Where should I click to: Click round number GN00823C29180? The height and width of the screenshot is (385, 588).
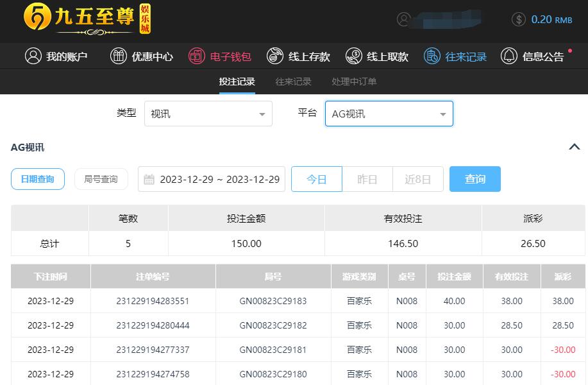click(x=273, y=374)
